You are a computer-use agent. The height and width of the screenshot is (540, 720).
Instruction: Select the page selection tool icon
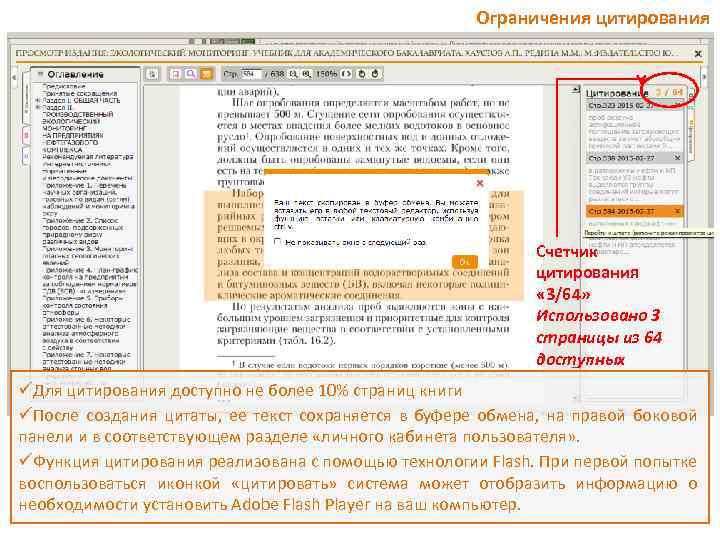(175, 74)
